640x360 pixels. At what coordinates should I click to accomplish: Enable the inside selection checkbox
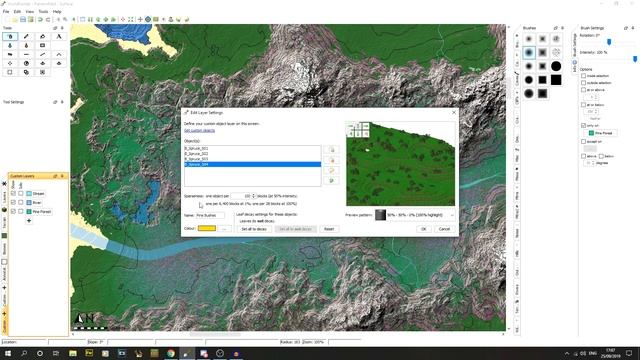pos(583,76)
